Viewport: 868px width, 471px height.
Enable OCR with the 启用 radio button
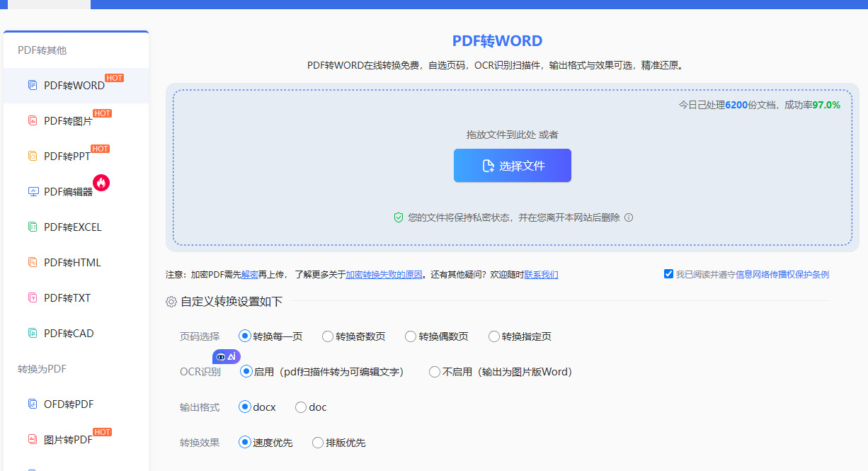coord(246,372)
